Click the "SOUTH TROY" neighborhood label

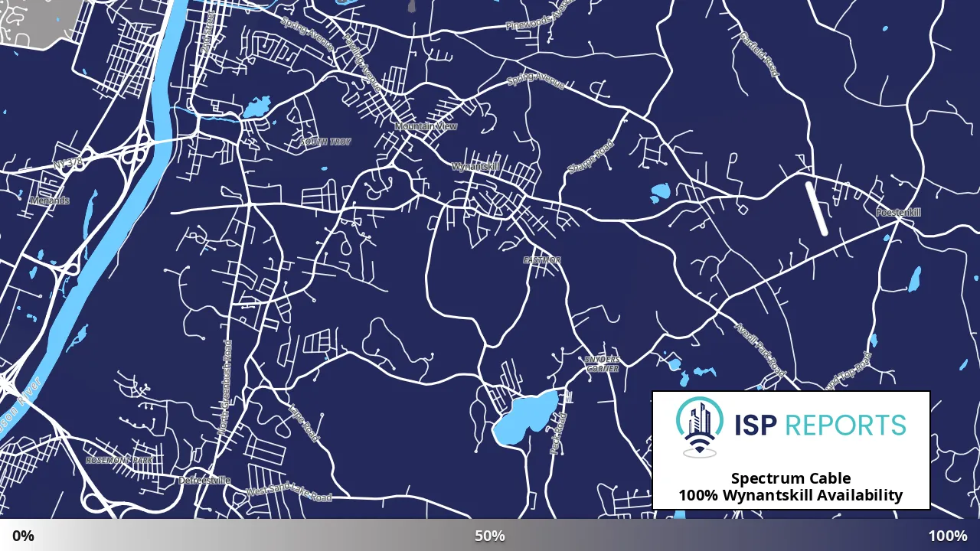point(325,142)
